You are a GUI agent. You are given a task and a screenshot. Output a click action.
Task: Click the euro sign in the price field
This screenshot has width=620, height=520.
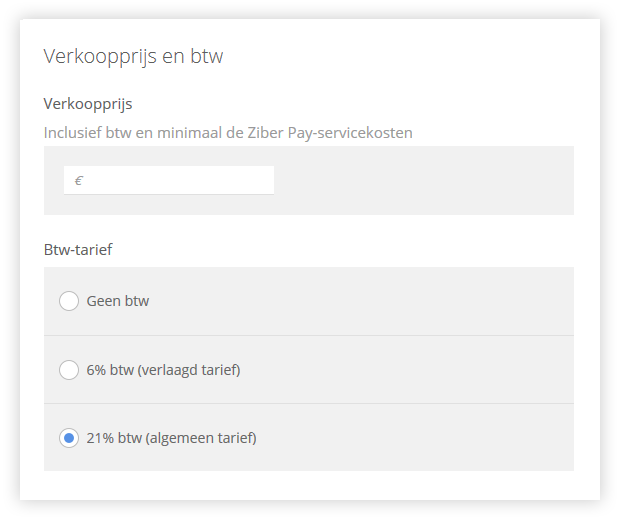(78, 181)
